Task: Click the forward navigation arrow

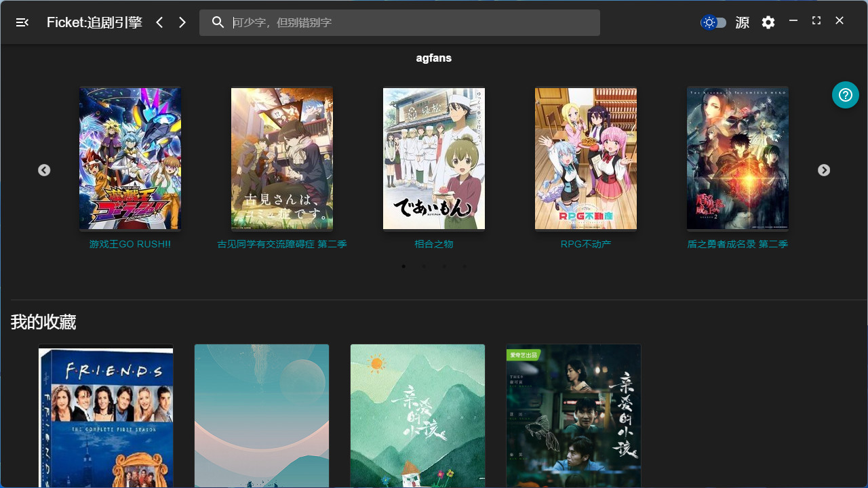Action: coord(182,22)
